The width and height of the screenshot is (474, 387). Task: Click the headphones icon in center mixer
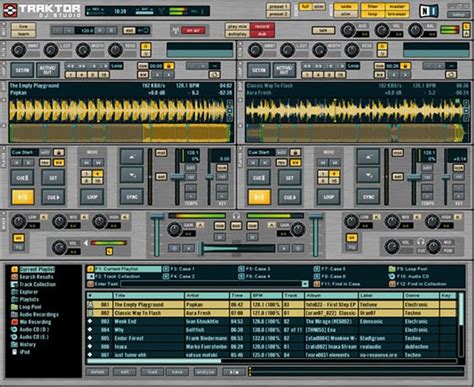(236, 216)
